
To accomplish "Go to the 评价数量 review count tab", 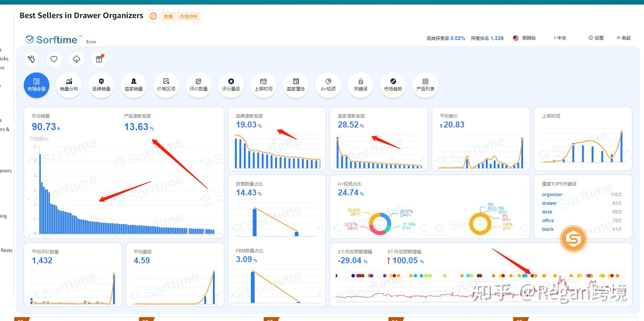I will point(199,85).
